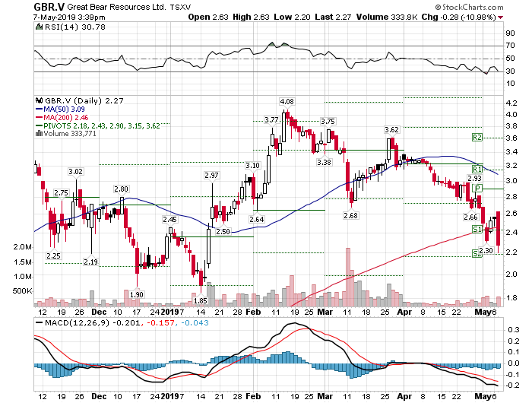Click the 3.38 price annotation

coord(324,162)
